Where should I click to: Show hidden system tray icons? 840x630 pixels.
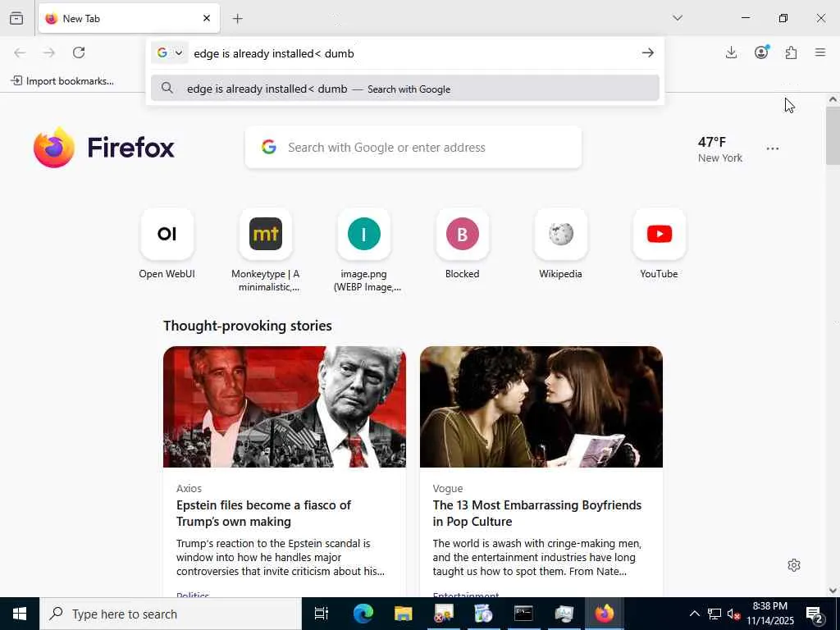(694, 614)
